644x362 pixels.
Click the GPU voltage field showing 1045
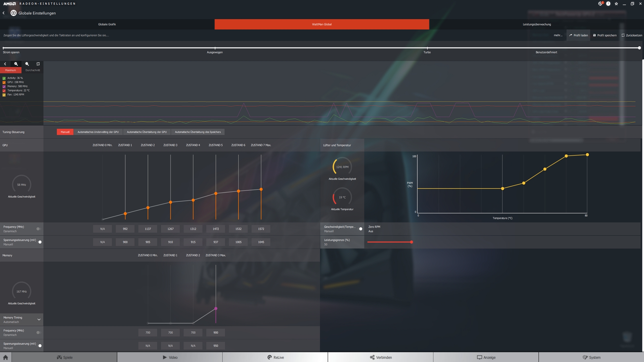[261, 242]
